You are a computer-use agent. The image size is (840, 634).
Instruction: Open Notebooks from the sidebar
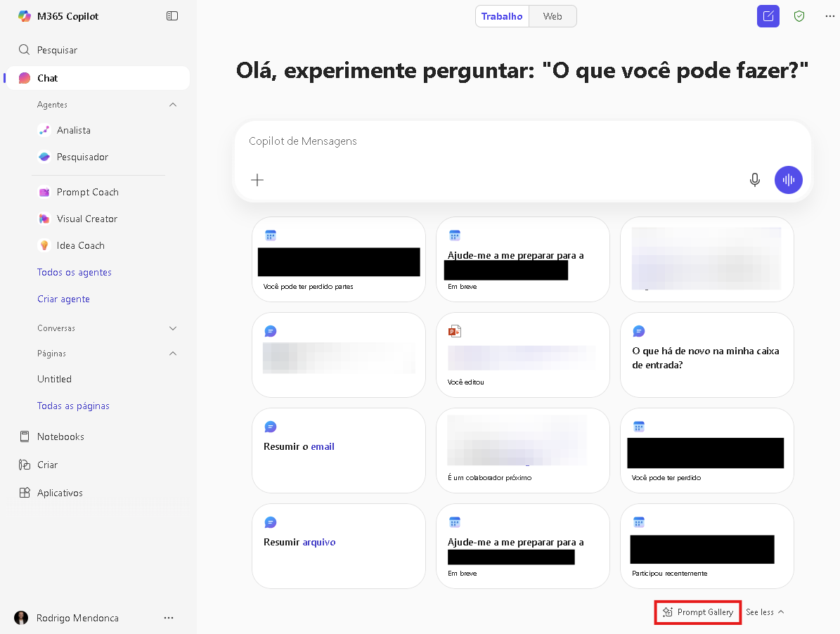tap(60, 436)
